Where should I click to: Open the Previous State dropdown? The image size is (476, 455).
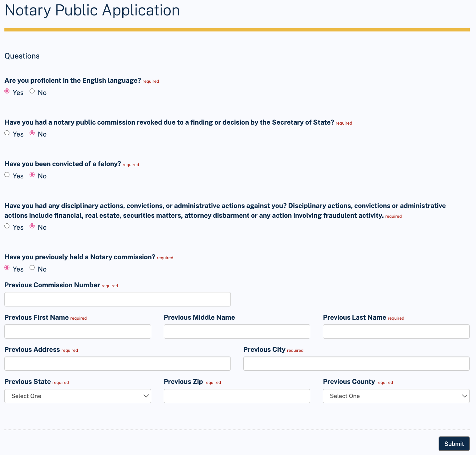pos(77,396)
